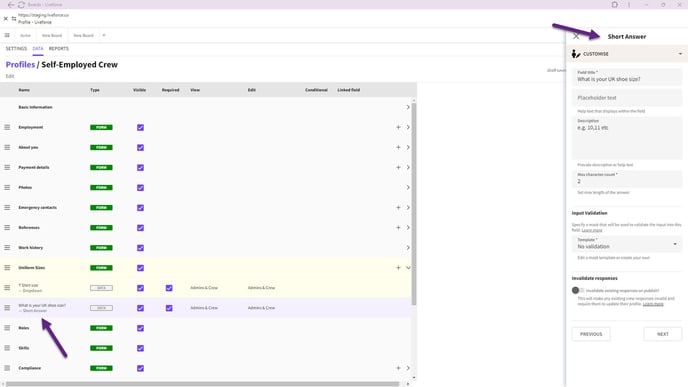Uncheck Visible for Employment row

tap(140, 128)
